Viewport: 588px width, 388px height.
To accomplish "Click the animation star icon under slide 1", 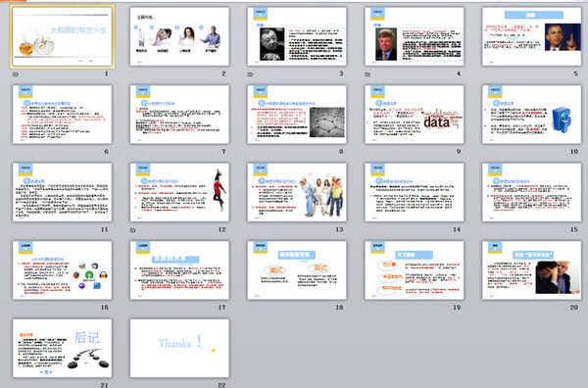I will click(16, 74).
